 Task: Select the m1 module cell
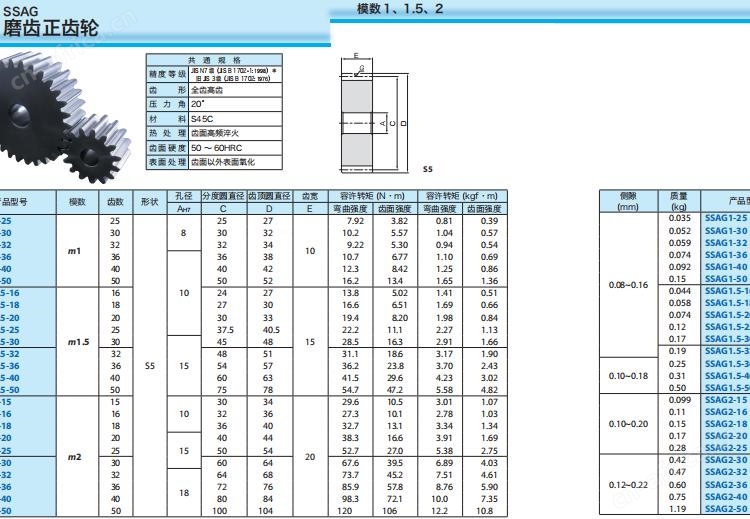(75, 251)
